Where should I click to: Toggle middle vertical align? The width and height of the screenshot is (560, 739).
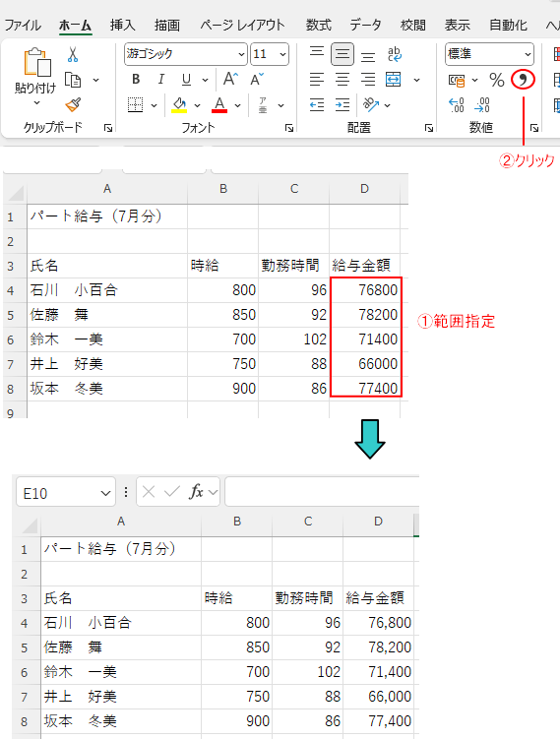342,54
